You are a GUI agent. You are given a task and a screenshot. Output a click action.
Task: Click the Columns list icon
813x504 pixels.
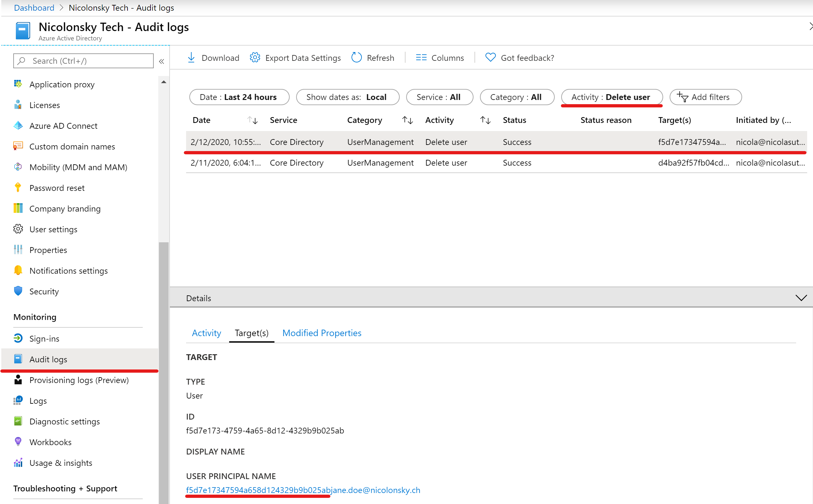tap(421, 58)
